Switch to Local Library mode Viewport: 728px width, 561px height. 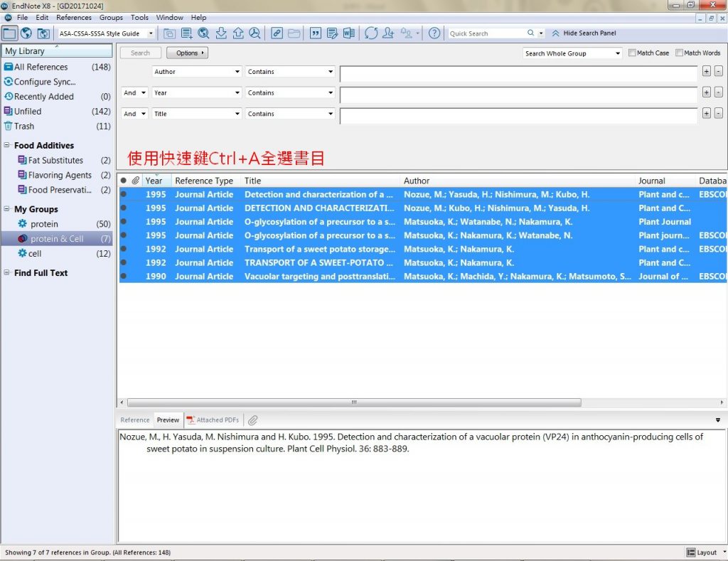[x=9, y=33]
